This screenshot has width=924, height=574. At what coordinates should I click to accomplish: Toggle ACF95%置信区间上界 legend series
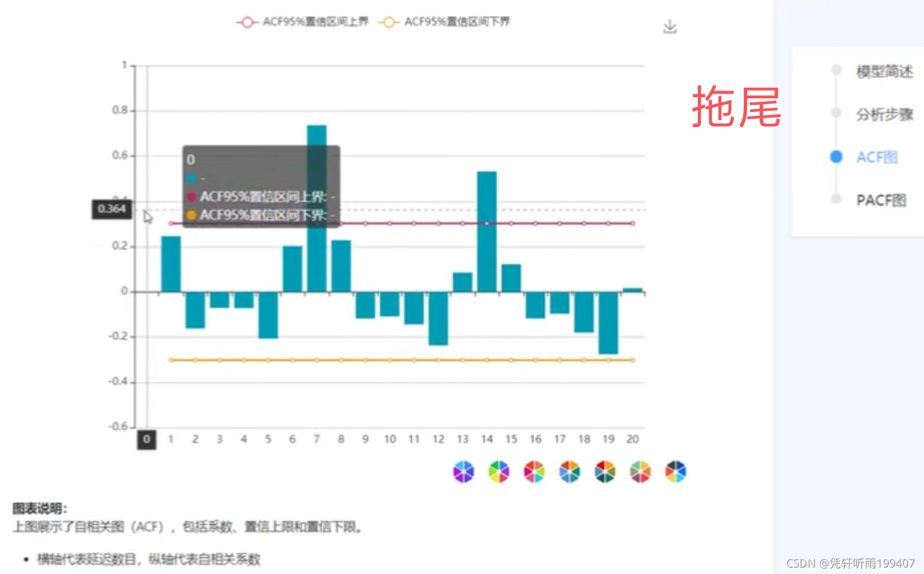click(303, 22)
